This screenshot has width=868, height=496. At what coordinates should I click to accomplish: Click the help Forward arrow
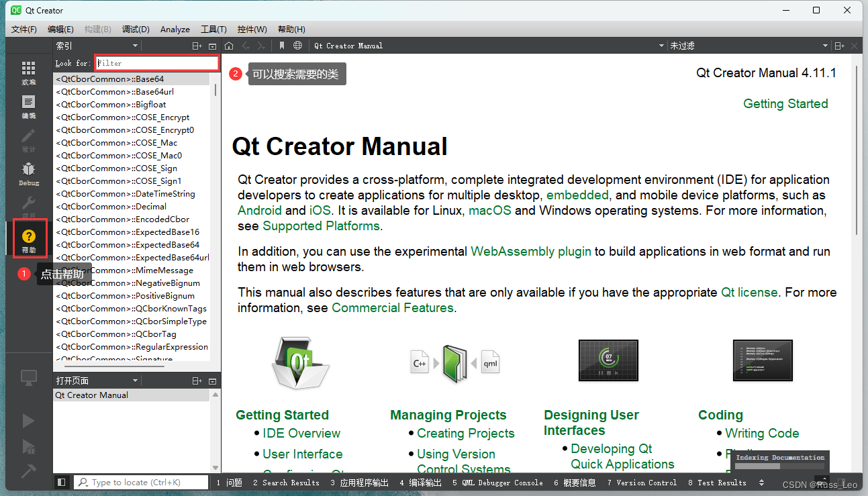(x=261, y=46)
